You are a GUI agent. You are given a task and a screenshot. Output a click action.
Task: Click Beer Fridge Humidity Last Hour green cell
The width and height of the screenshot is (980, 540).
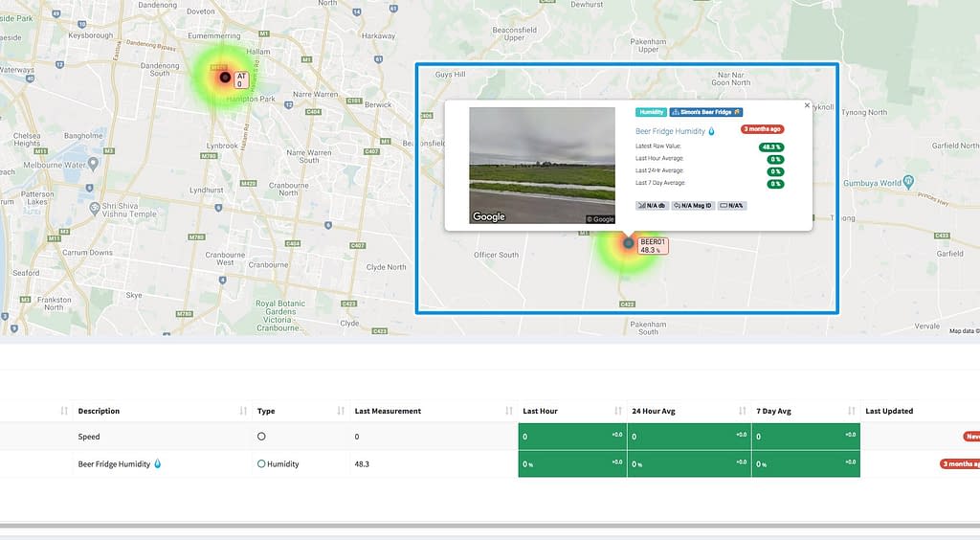coord(572,463)
